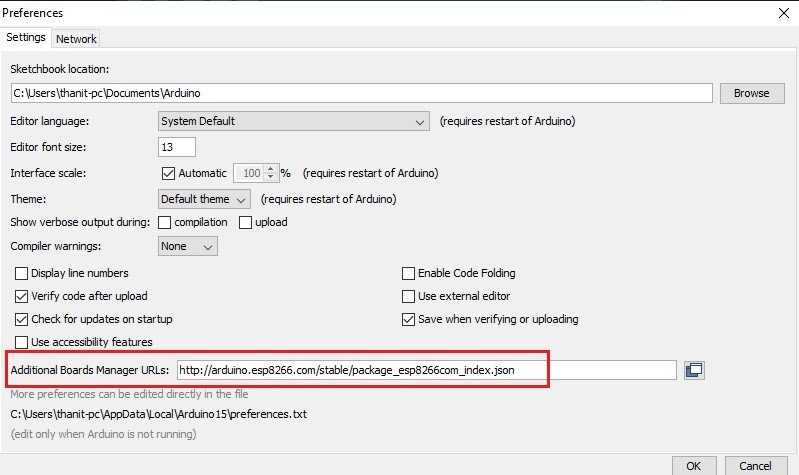Check verbose output during upload
This screenshot has width=799, height=475.
245,222
